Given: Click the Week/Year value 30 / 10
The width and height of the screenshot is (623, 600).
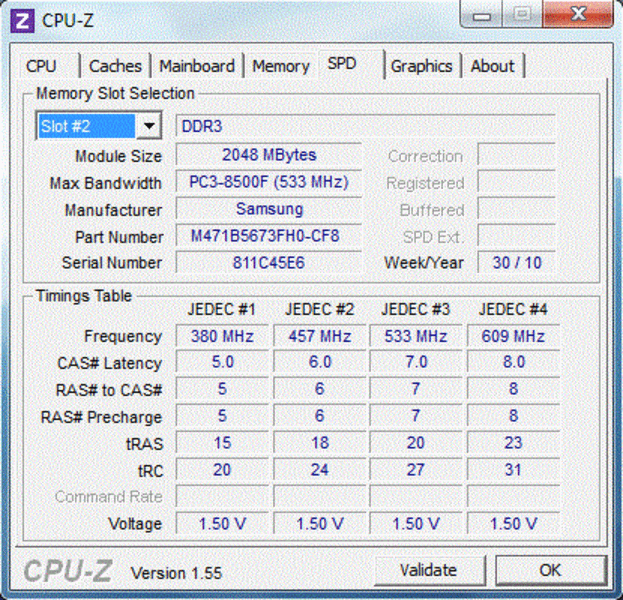Looking at the screenshot, I should point(517,263).
